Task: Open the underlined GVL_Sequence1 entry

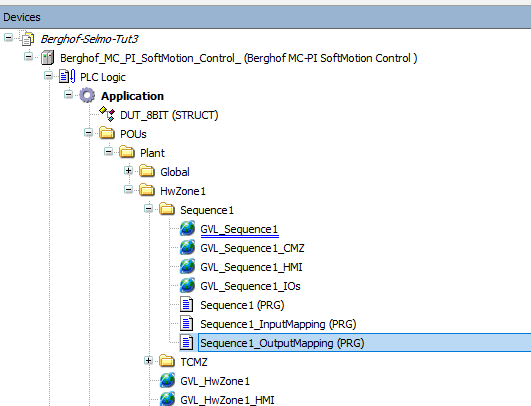Action: point(239,229)
